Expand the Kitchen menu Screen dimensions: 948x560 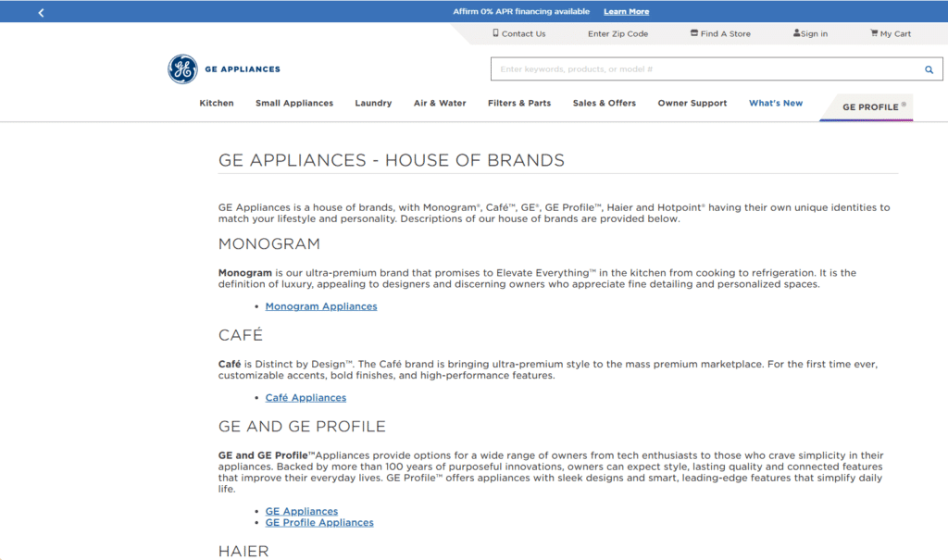click(217, 104)
